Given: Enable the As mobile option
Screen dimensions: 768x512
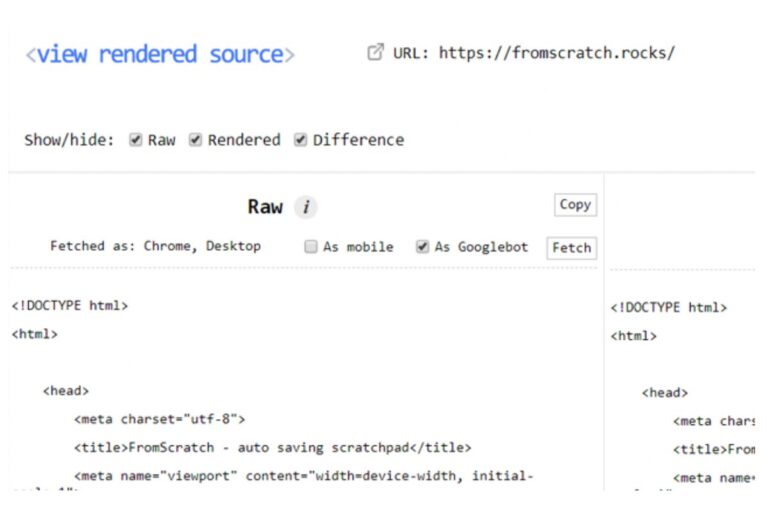Looking at the screenshot, I should click(311, 247).
